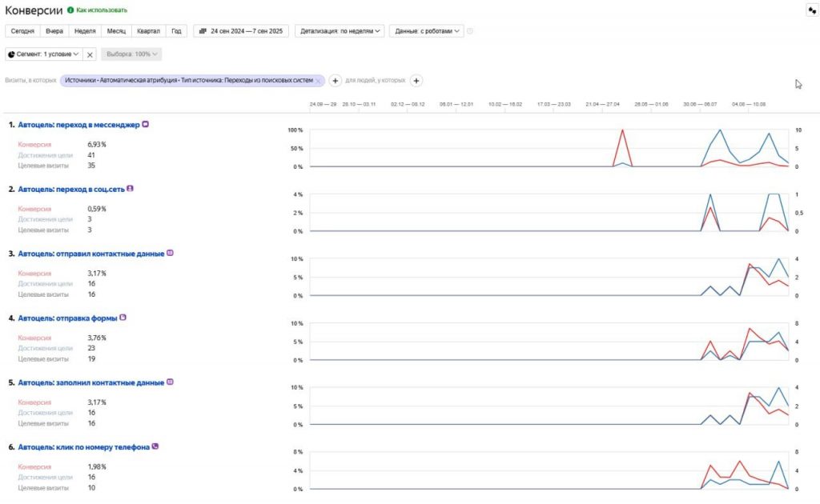Clear the segment with the X button
Viewport: 820px width, 504px height.
pos(90,54)
